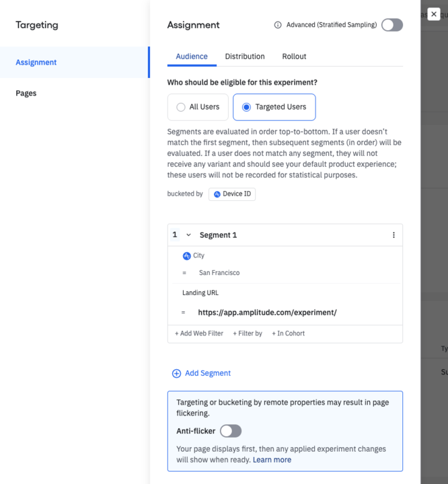Click the Add Web Filter button

click(x=199, y=333)
